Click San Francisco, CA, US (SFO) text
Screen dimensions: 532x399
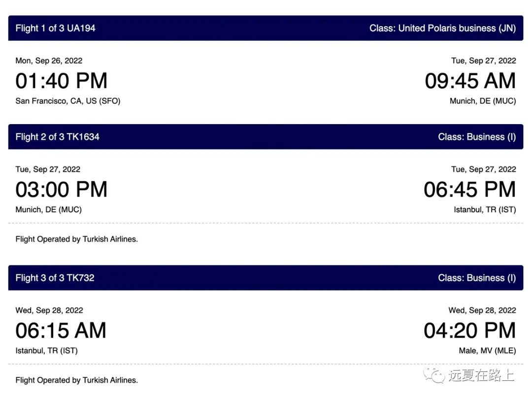tap(68, 101)
